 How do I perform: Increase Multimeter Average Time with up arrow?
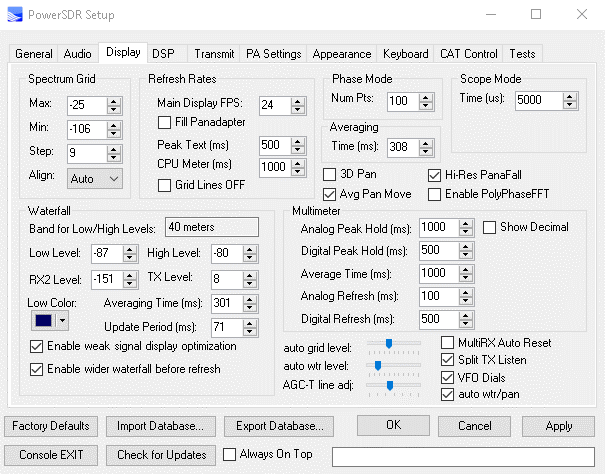pos(466,270)
